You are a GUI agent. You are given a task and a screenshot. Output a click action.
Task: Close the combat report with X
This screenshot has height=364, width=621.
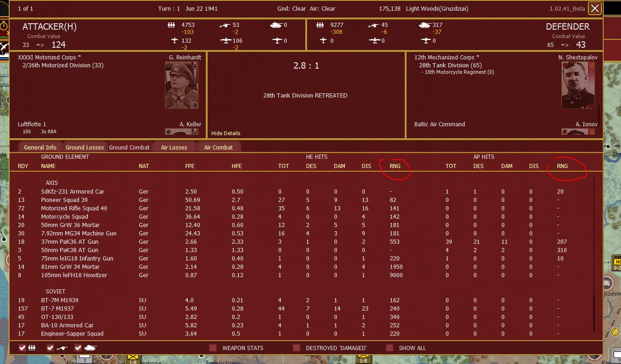[595, 8]
